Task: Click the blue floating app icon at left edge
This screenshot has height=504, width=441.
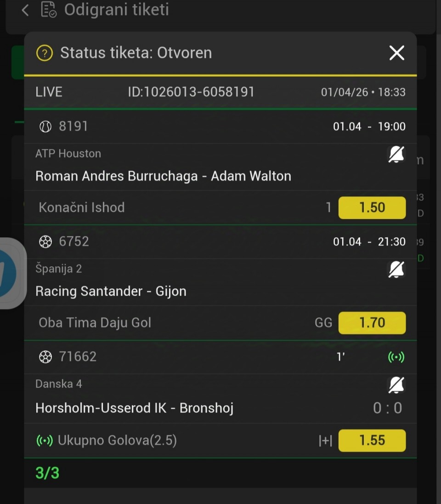Action: pyautogui.click(x=8, y=273)
